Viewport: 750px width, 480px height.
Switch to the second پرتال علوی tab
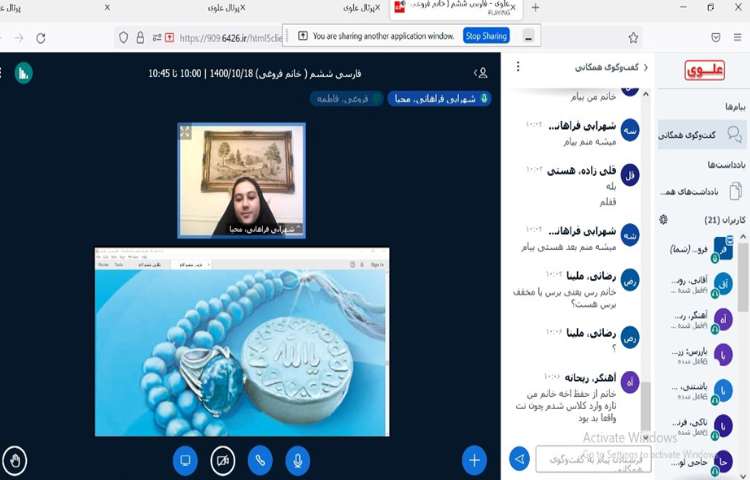(x=225, y=8)
